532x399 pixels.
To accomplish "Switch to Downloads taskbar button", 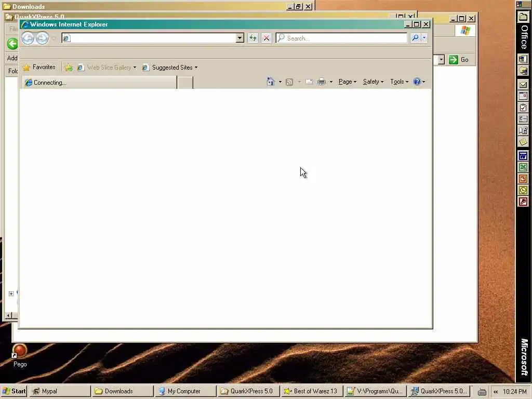I will tap(122, 391).
